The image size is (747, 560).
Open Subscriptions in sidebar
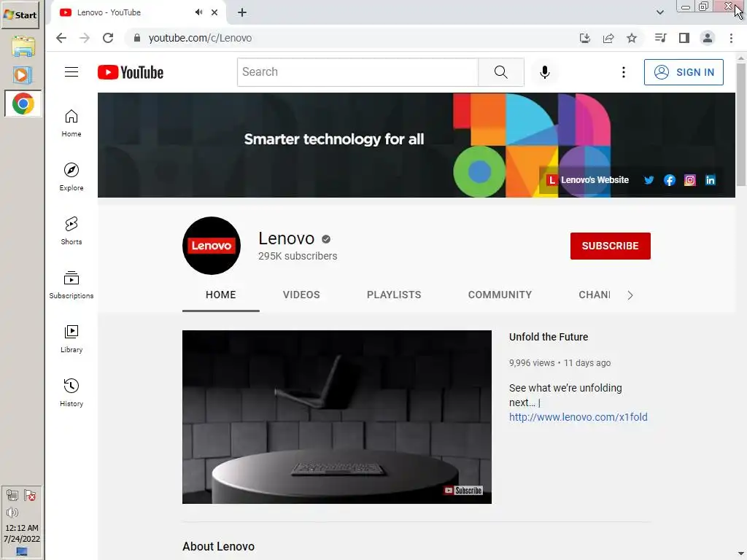coord(71,284)
